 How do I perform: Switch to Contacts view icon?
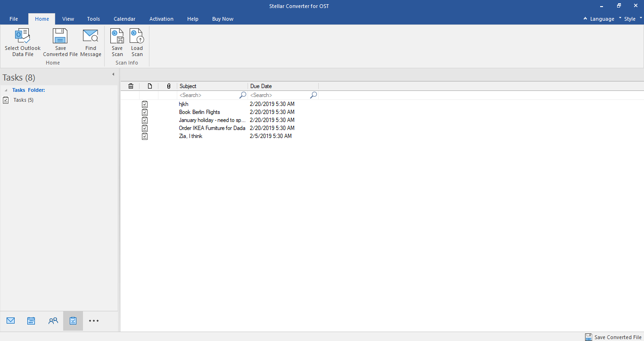[x=53, y=321]
